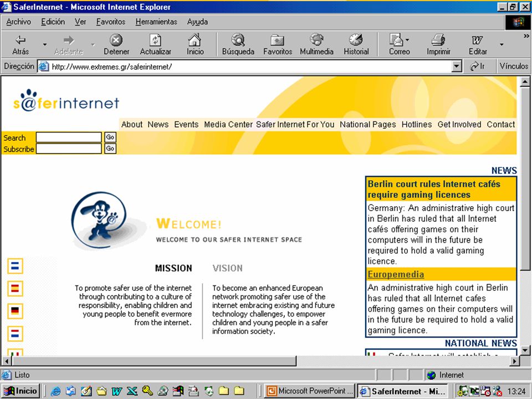Open the Hotlines link
Screen dimensions: 532x399
coord(417,125)
